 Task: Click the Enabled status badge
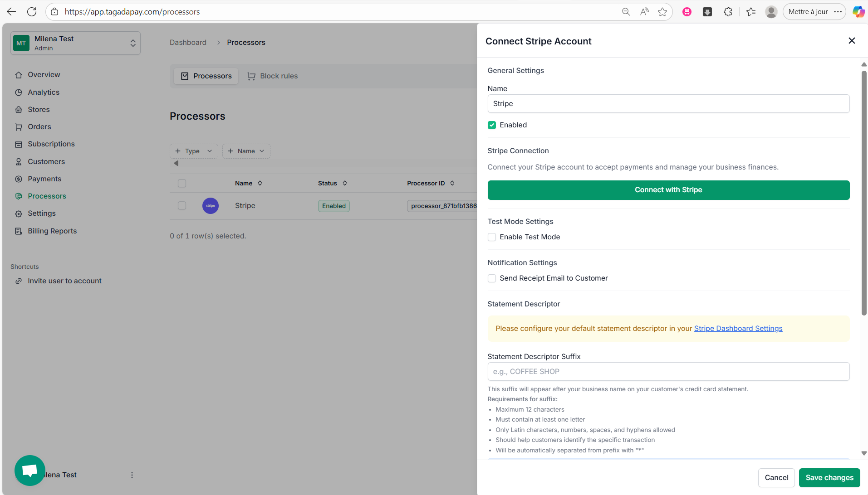(334, 206)
